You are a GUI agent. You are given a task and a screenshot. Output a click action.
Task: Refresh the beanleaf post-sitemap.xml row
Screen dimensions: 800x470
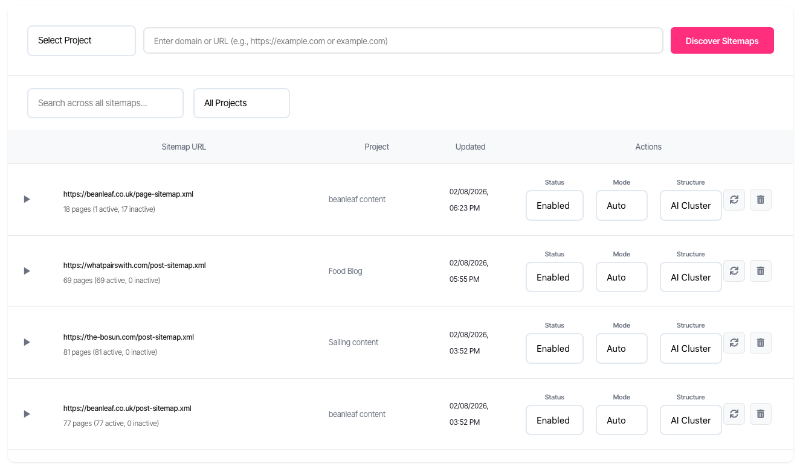coord(734,414)
